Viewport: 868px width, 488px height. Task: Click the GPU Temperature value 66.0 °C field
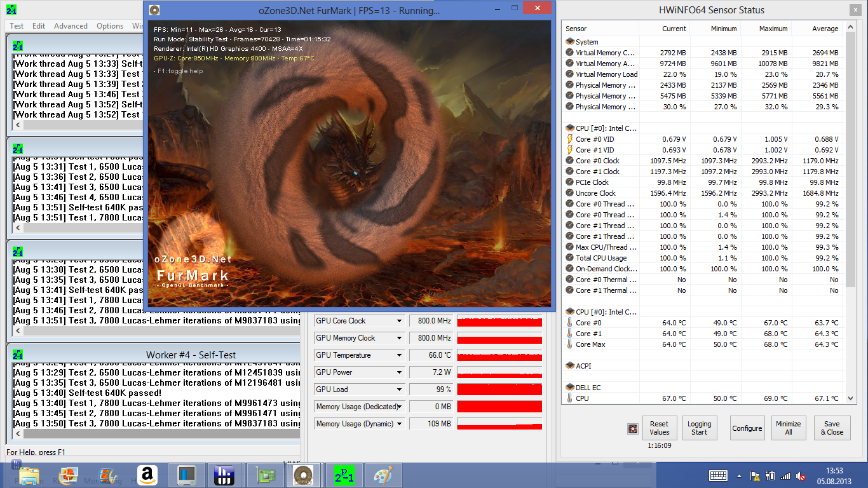click(x=431, y=355)
